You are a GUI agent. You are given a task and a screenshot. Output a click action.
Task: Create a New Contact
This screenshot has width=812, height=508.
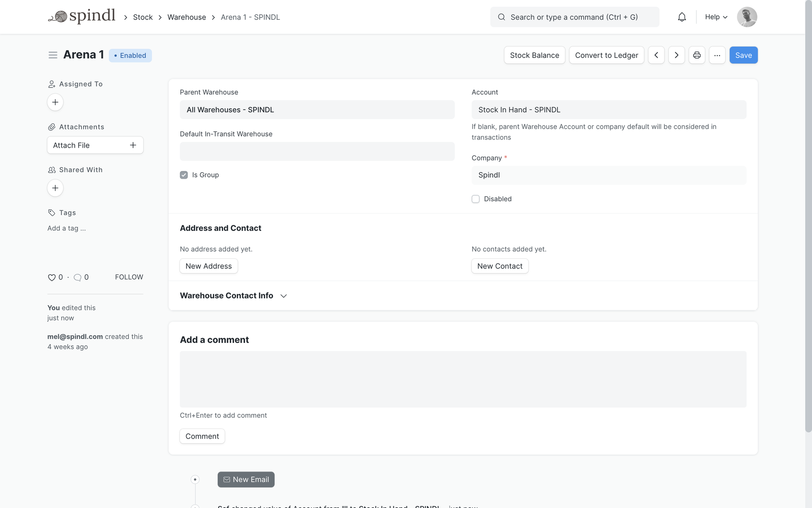[x=500, y=266]
